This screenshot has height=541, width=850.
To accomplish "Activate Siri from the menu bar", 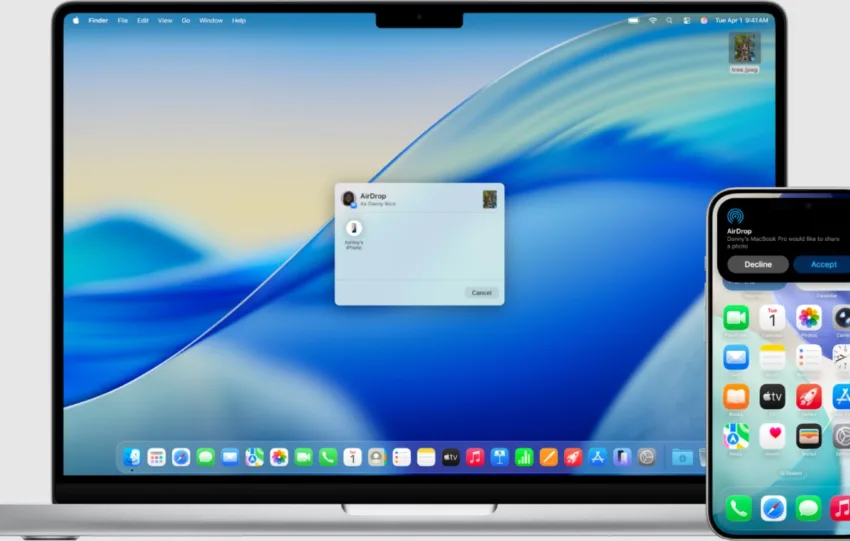I will tap(704, 20).
